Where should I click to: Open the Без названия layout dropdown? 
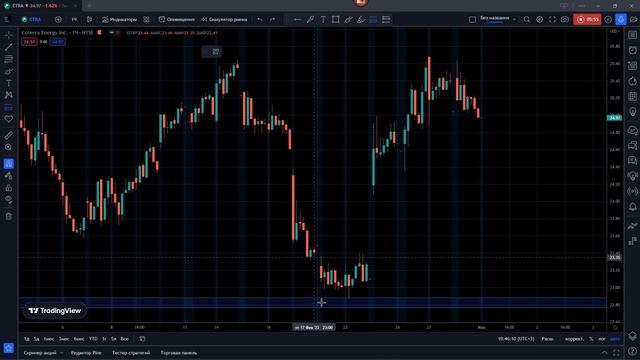[498, 19]
